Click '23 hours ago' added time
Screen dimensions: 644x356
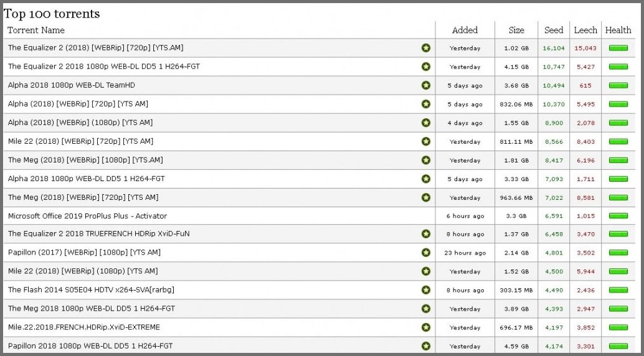465,253
